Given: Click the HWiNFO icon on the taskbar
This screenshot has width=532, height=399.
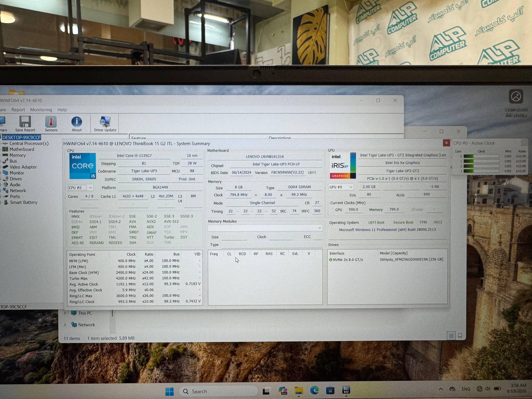Looking at the screenshot, I should point(346,390).
